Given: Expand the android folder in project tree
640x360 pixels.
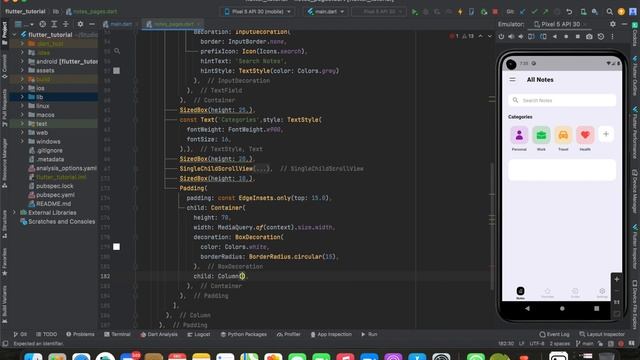Looking at the screenshot, I should pos(22,61).
